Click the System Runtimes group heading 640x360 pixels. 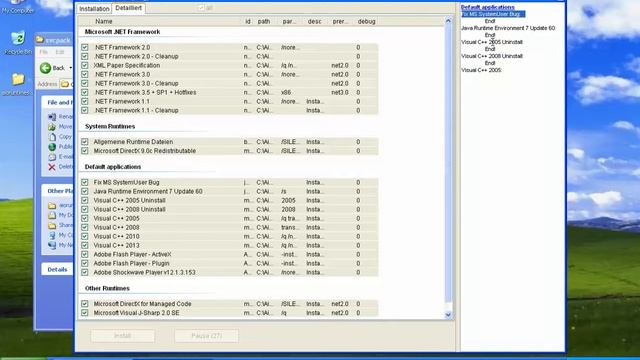click(110, 127)
